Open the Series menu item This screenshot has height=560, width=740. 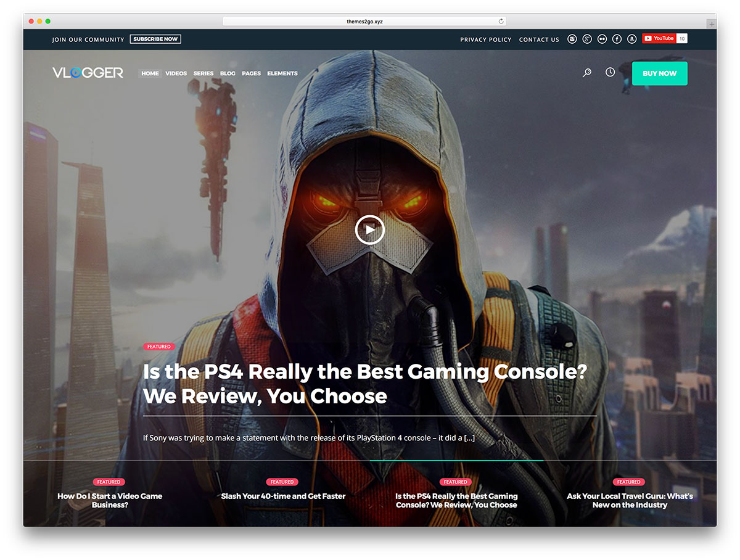pyautogui.click(x=203, y=73)
